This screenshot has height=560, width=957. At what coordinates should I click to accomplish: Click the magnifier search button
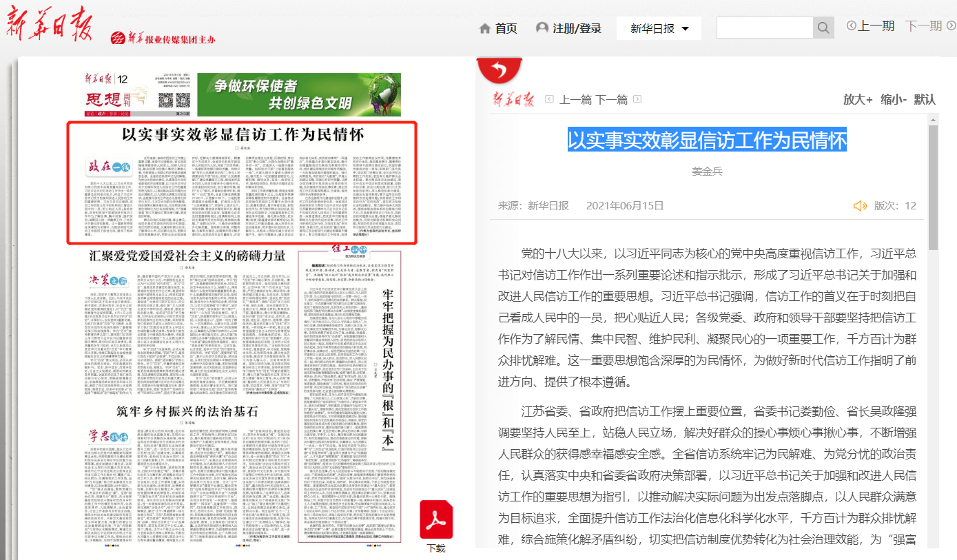tap(823, 28)
